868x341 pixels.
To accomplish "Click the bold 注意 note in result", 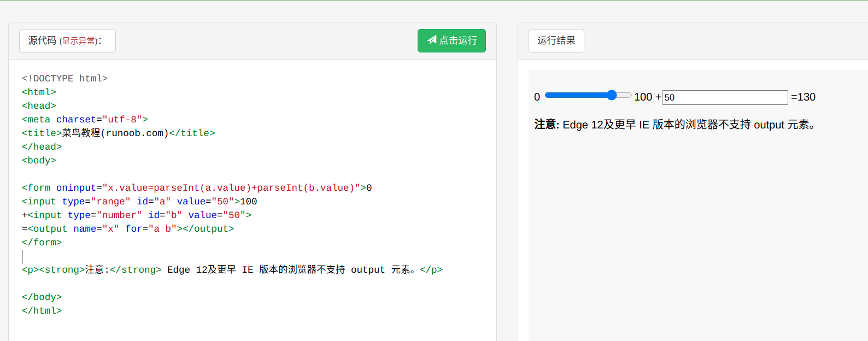I will (547, 125).
